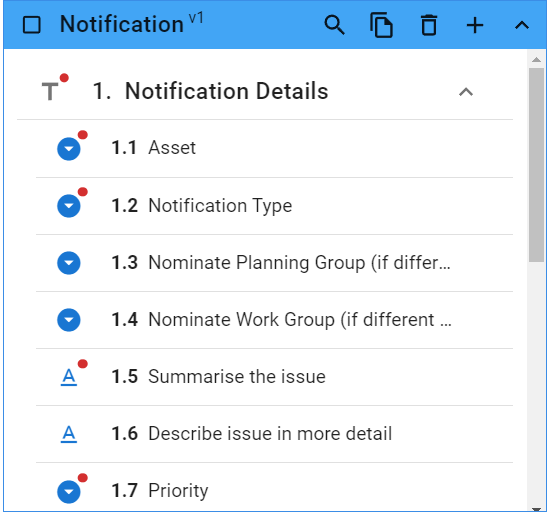Open the 1.1 Asset question
Viewport: 547px width, 512px height.
tap(274, 149)
